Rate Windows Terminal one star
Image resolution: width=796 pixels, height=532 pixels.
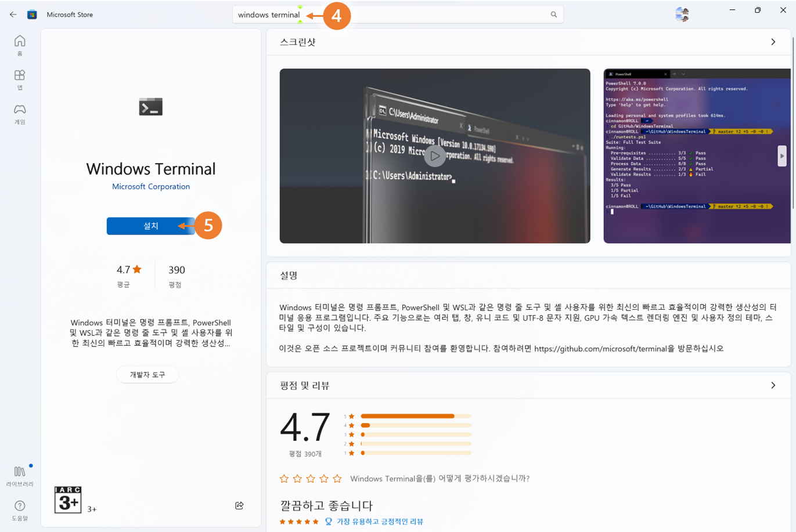click(x=284, y=479)
